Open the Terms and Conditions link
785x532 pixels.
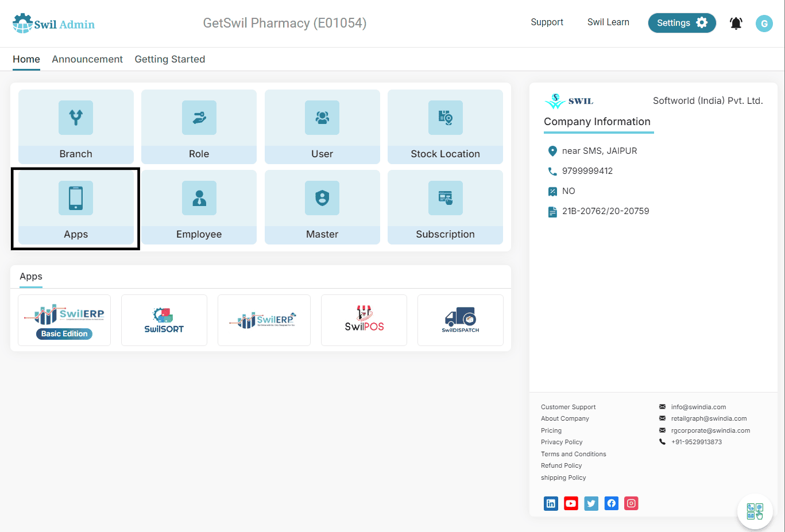coord(574,454)
